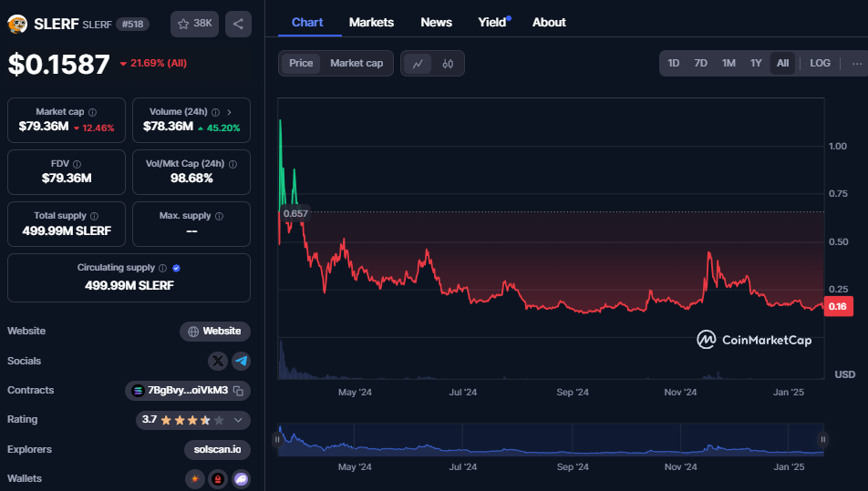Click the 21.69% (All) change text
This screenshot has height=491, width=868.
153,64
